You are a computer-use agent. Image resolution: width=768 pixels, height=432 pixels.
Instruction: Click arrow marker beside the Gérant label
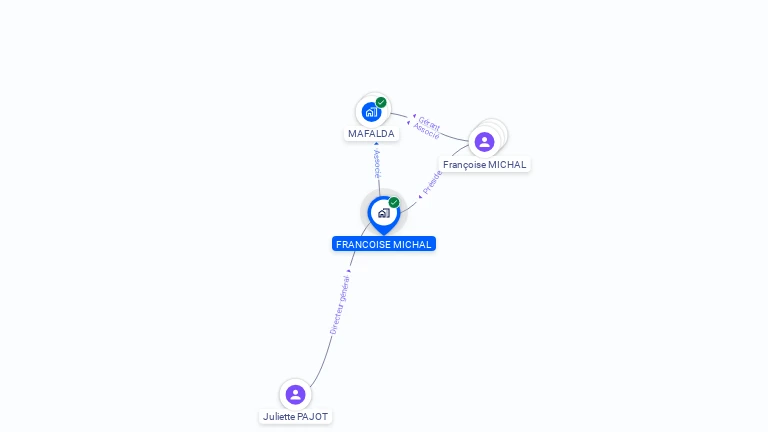click(414, 116)
